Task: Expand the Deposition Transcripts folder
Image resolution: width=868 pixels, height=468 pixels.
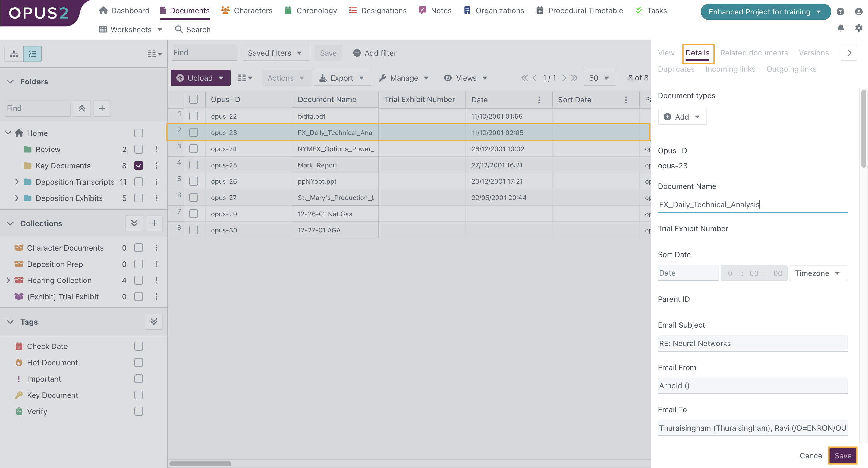Action: point(17,182)
